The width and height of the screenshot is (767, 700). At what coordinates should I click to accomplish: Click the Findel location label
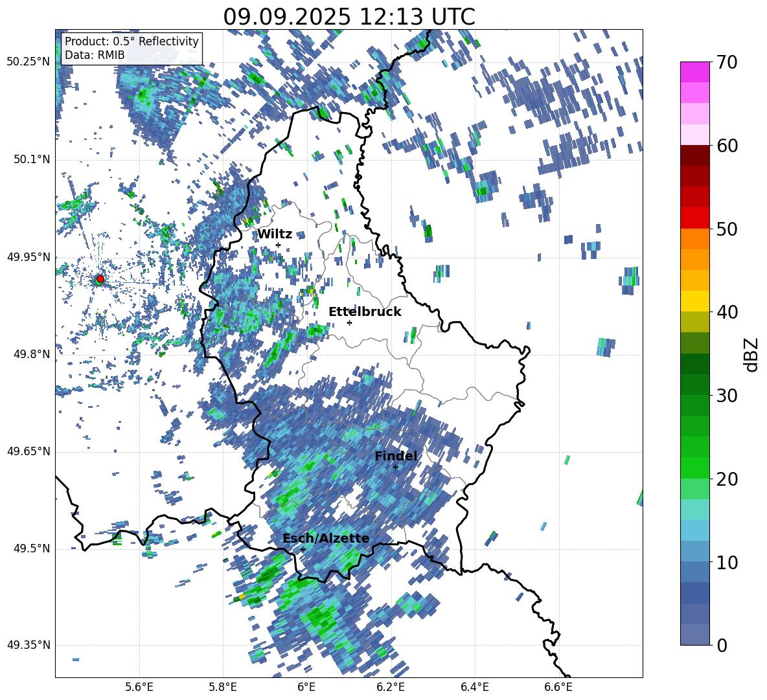coord(396,456)
